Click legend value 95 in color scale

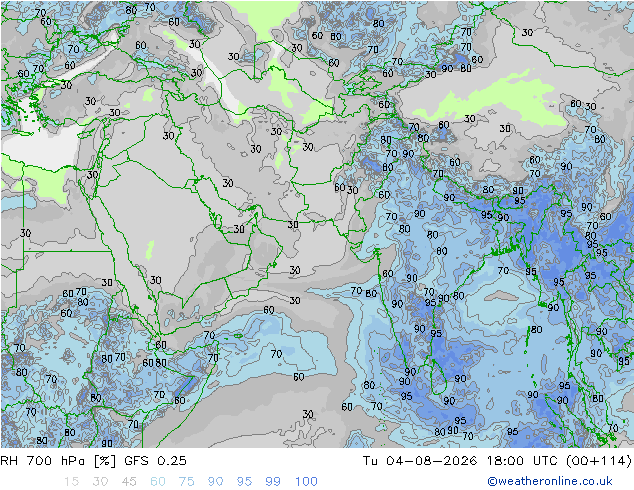click(x=244, y=482)
